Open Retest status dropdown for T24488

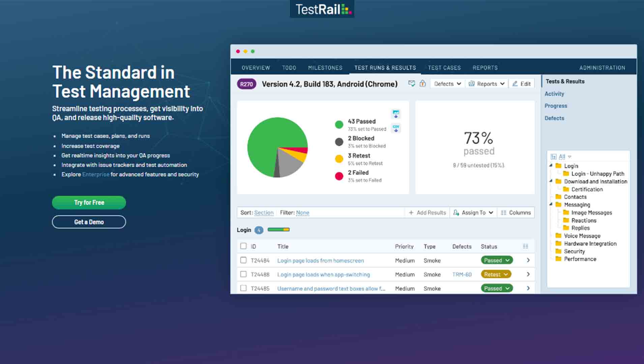point(496,274)
